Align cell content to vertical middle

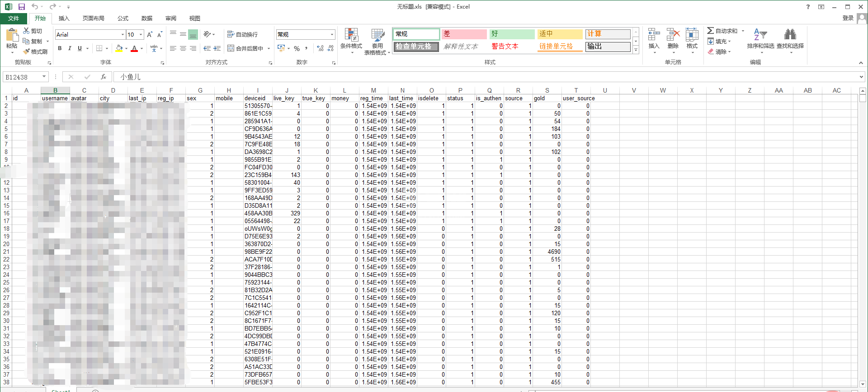coord(183,34)
